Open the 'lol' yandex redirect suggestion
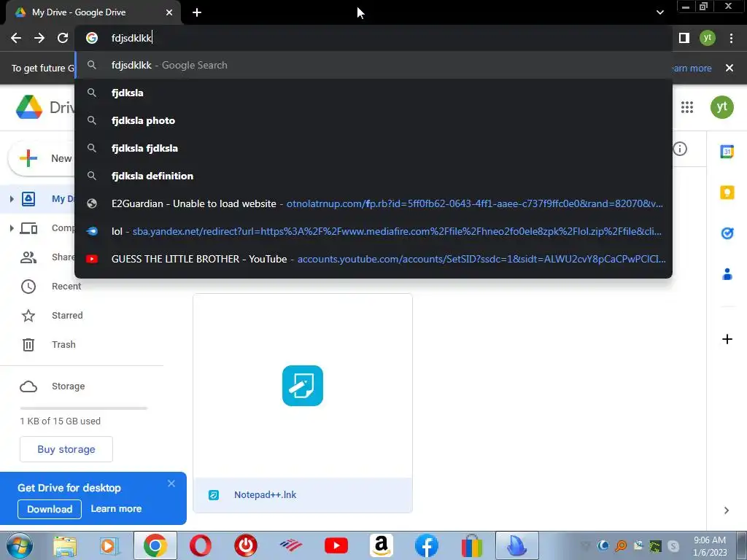The image size is (747, 560). 373,231
